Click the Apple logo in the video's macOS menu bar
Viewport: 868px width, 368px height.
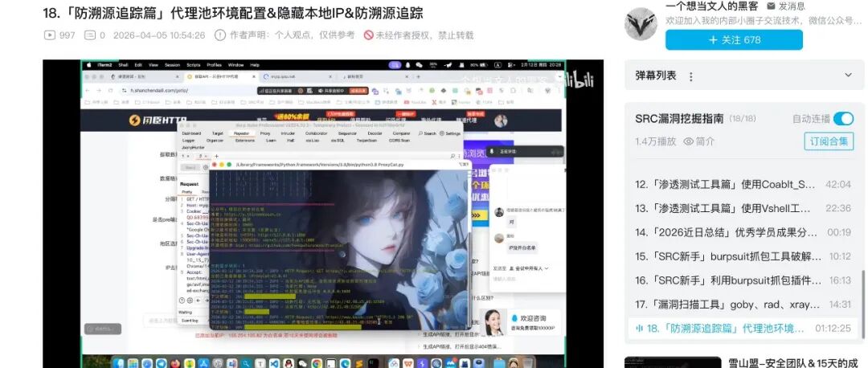click(x=88, y=65)
